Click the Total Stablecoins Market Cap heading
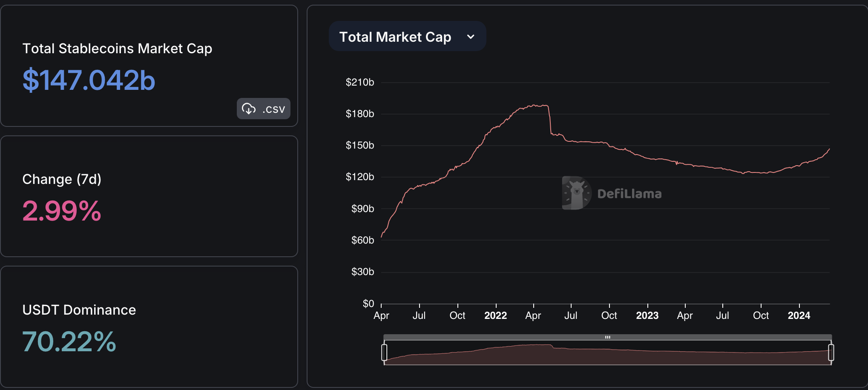The width and height of the screenshot is (868, 390). point(117,49)
